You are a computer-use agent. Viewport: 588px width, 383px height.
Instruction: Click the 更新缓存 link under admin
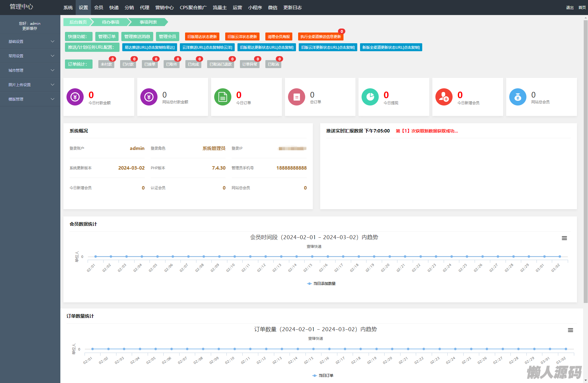[x=30, y=29]
